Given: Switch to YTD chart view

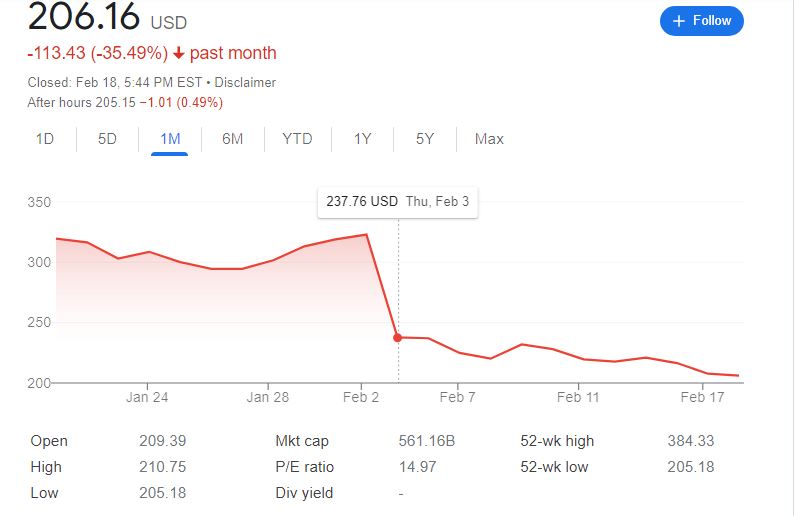Looking at the screenshot, I should click(x=297, y=139).
